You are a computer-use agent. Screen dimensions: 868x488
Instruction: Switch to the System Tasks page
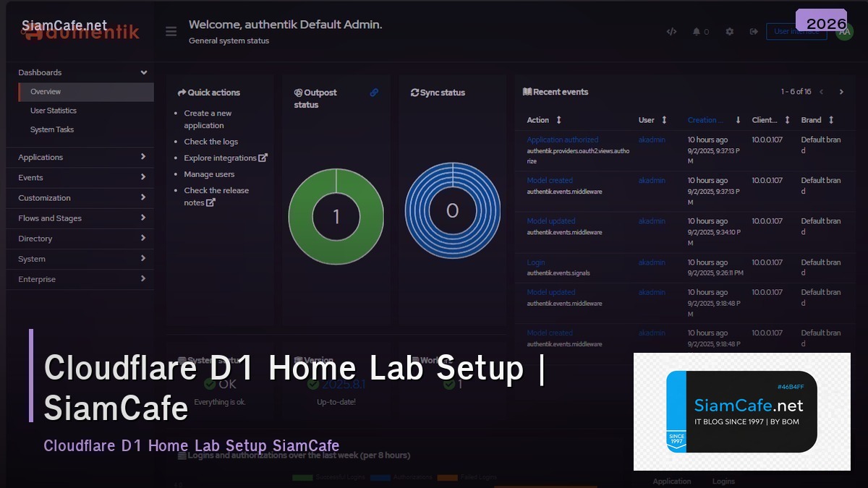point(51,129)
